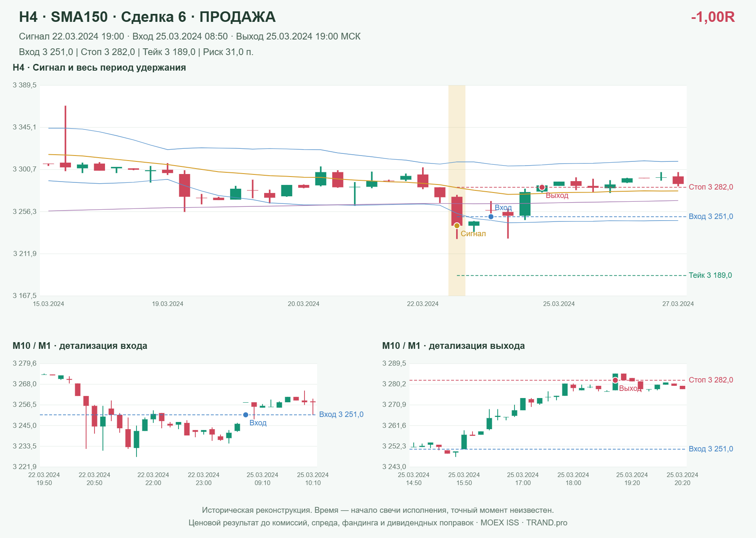Click "Вход 3 251,0" label in exit detail chart
This screenshot has width=756, height=538.
[x=711, y=449]
